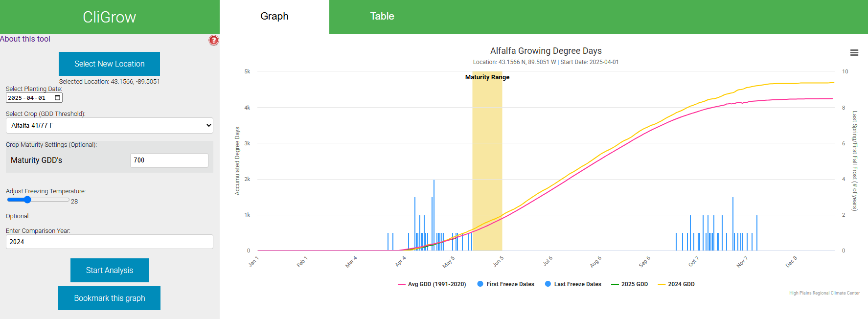Switch to the Table tab
The height and width of the screenshot is (319, 868).
(x=382, y=17)
